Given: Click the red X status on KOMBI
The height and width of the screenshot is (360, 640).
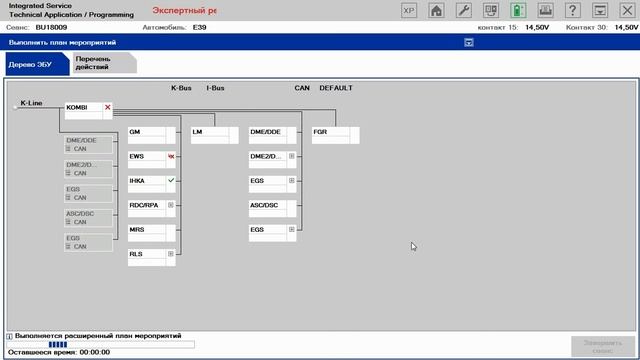Looking at the screenshot, I should (108, 107).
